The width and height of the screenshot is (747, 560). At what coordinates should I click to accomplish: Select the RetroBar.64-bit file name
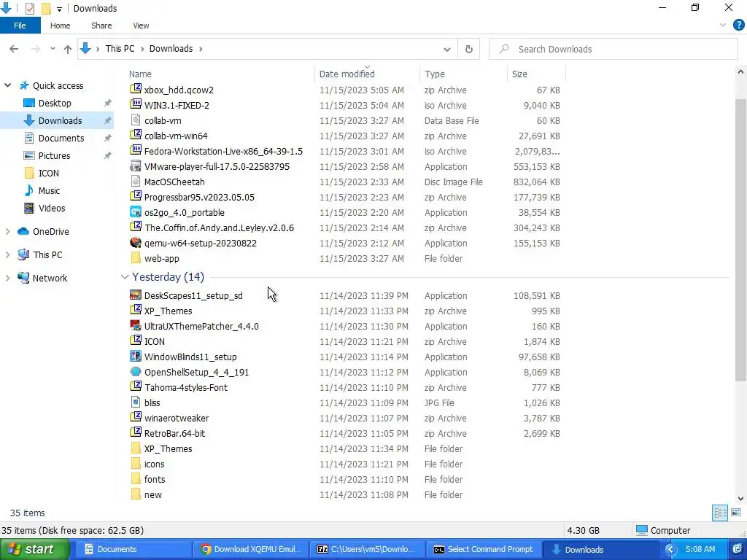click(x=175, y=433)
